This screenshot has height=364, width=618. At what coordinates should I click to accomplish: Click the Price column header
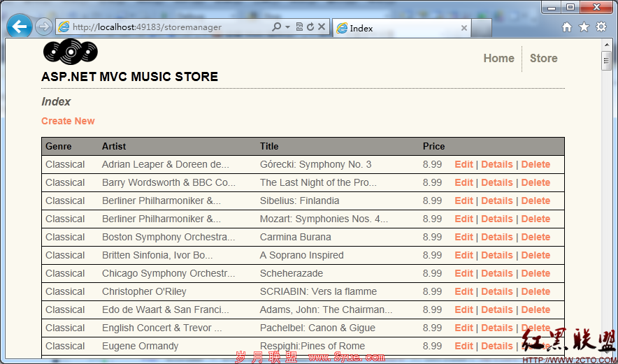(x=433, y=146)
